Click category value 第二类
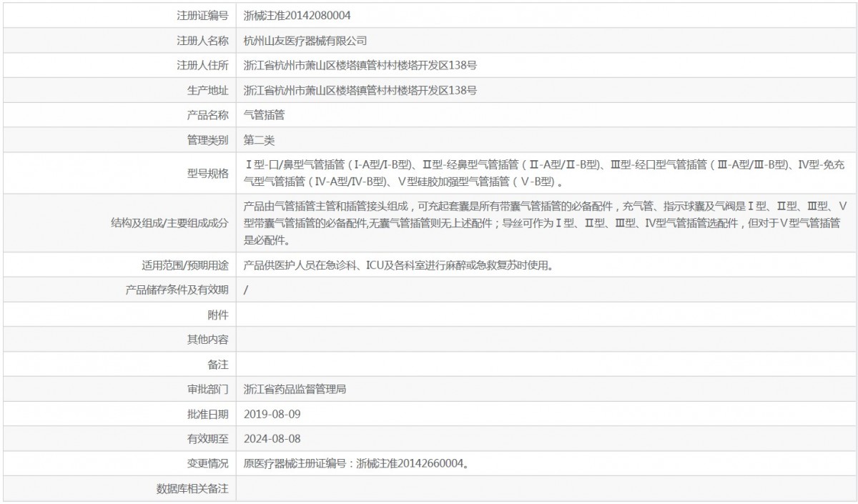The width and height of the screenshot is (858, 504). tap(259, 139)
